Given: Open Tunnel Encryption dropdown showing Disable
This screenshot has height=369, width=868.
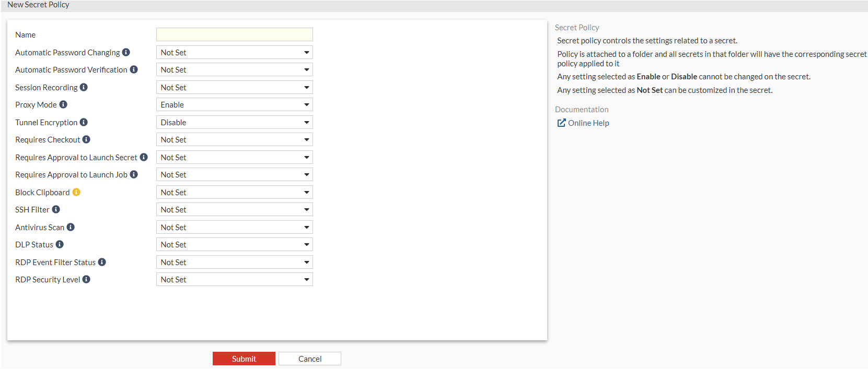Looking at the screenshot, I should point(235,122).
